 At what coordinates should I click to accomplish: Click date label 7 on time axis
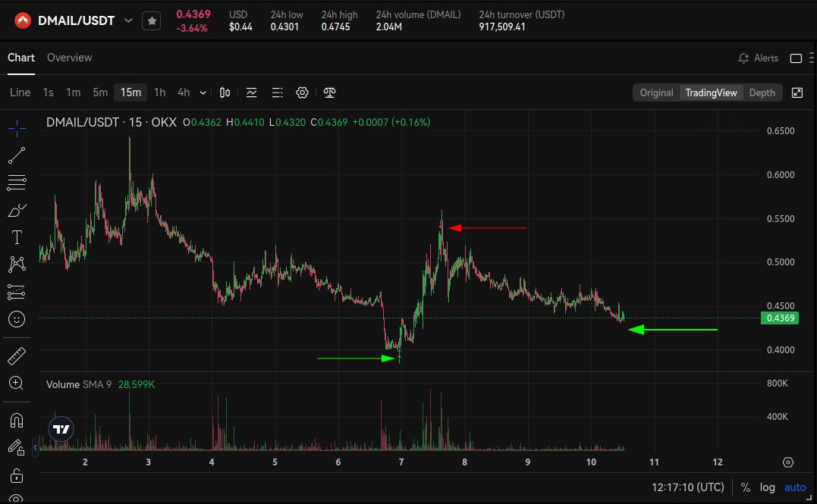point(401,462)
